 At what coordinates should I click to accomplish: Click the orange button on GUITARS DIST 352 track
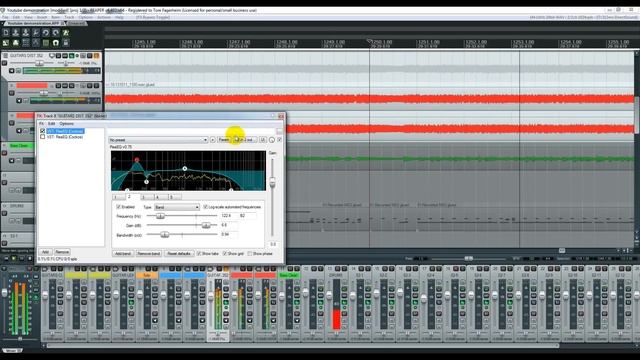coord(97,56)
